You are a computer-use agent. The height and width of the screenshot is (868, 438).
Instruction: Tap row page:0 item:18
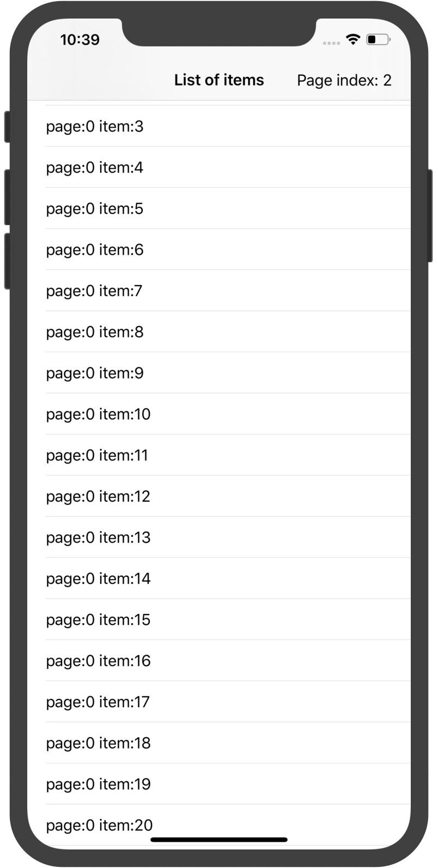219,743
